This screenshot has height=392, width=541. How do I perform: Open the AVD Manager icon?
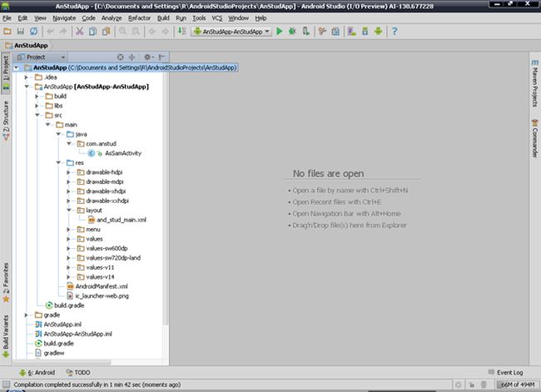click(351, 32)
